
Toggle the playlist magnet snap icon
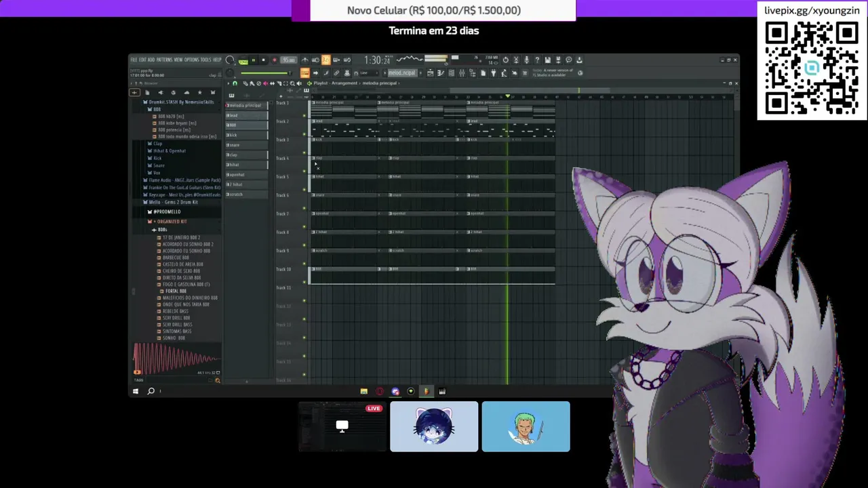pyautogui.click(x=235, y=83)
